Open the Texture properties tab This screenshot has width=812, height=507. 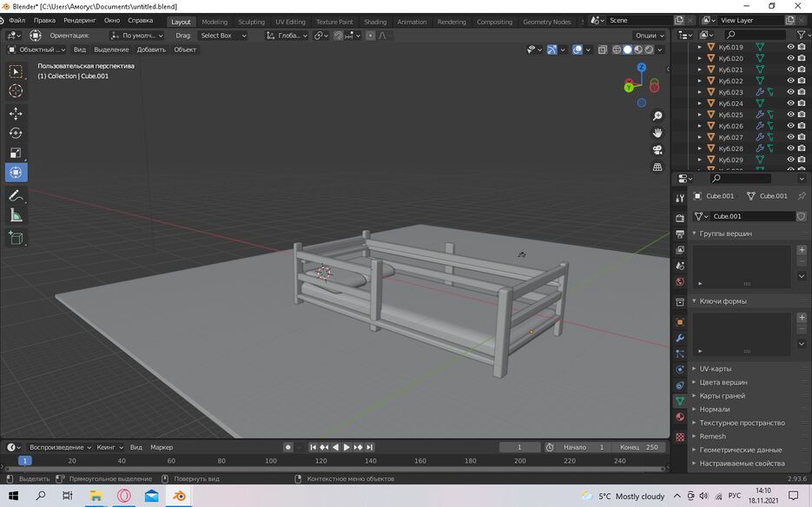[x=680, y=438]
